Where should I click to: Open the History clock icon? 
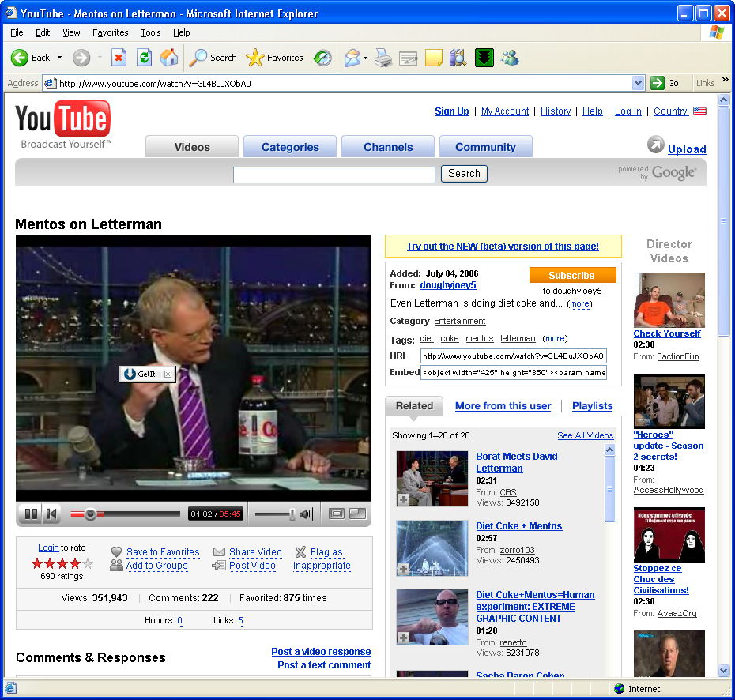(322, 58)
